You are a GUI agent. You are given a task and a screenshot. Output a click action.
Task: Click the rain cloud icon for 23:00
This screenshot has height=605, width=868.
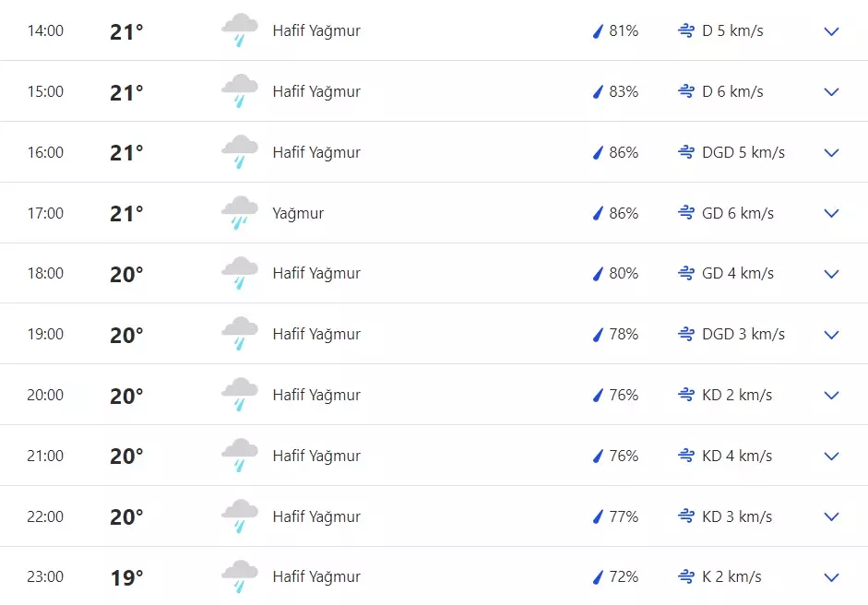click(240, 576)
